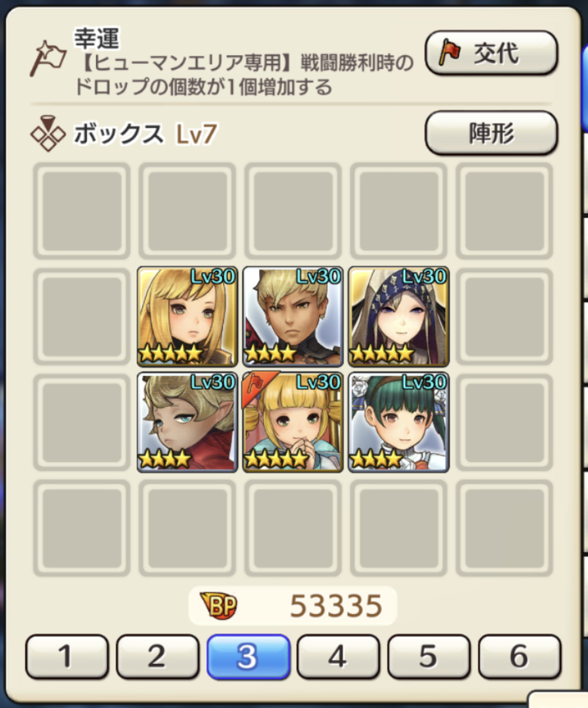
Task: Tap the orange leader flag badge
Action: [x=257, y=385]
